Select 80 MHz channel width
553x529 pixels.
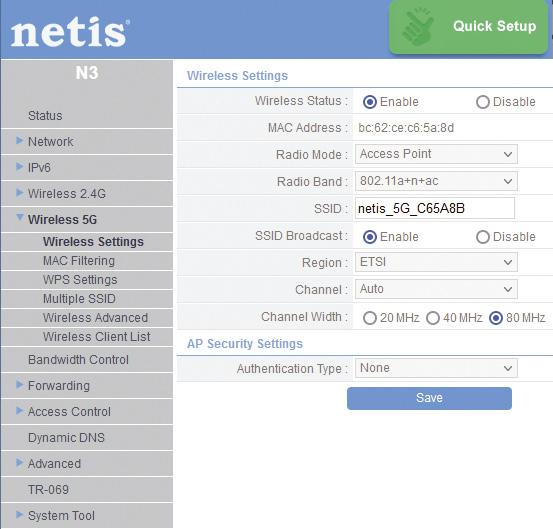pos(496,318)
